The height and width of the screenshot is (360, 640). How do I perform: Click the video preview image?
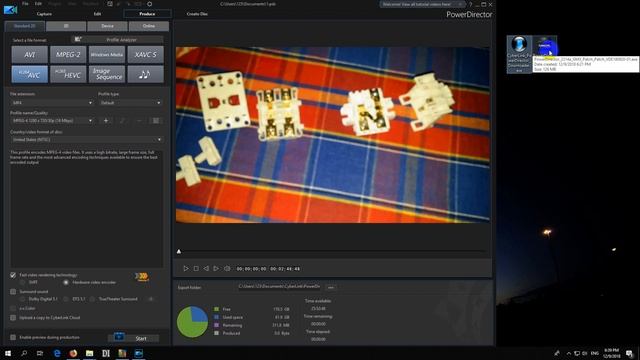(333, 135)
